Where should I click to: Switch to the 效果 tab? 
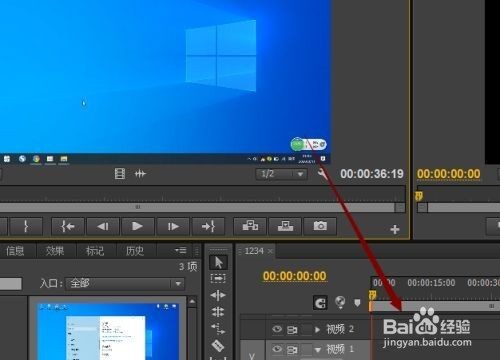pos(55,251)
